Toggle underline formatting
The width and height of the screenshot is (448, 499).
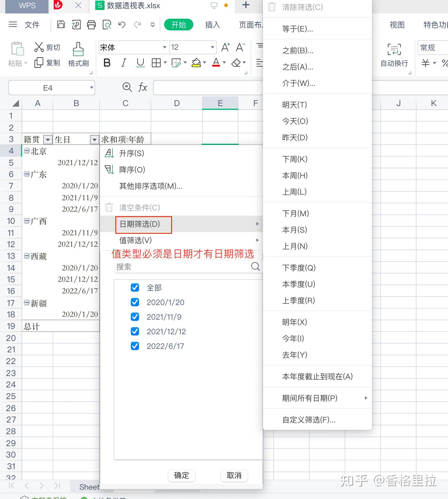(140, 63)
